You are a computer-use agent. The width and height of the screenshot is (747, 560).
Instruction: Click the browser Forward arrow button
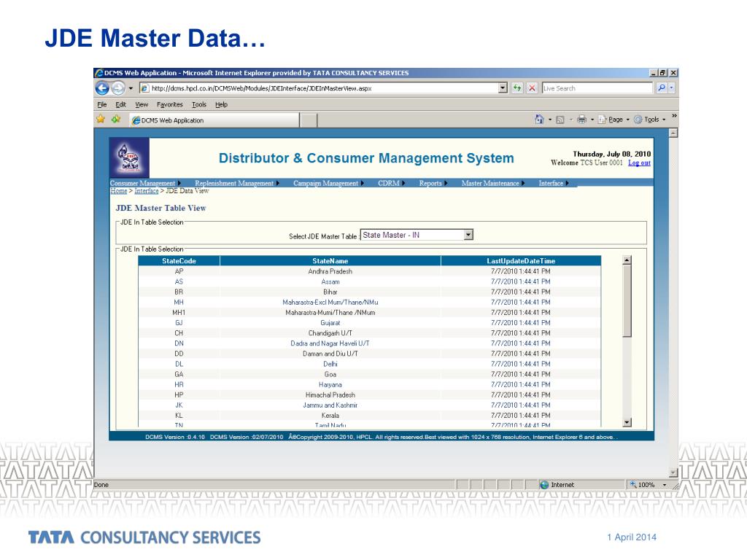(117, 88)
